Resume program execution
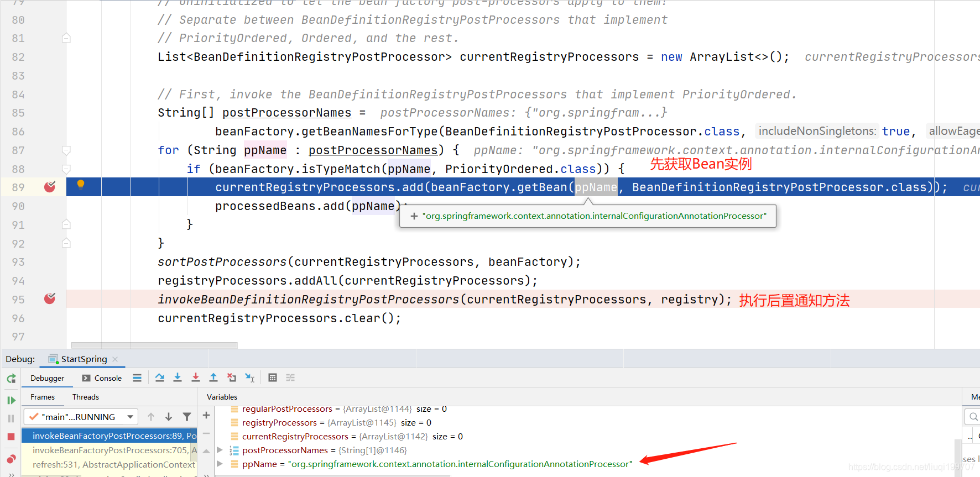 (x=11, y=400)
